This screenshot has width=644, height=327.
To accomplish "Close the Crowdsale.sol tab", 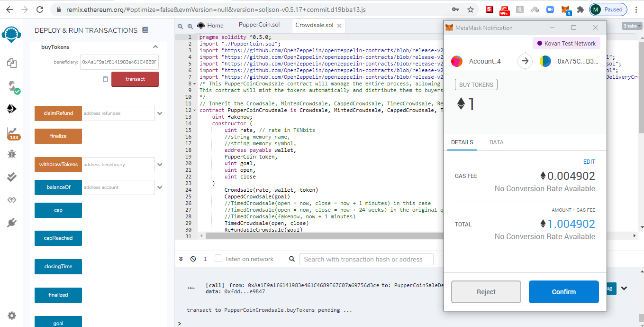I will (339, 25).
